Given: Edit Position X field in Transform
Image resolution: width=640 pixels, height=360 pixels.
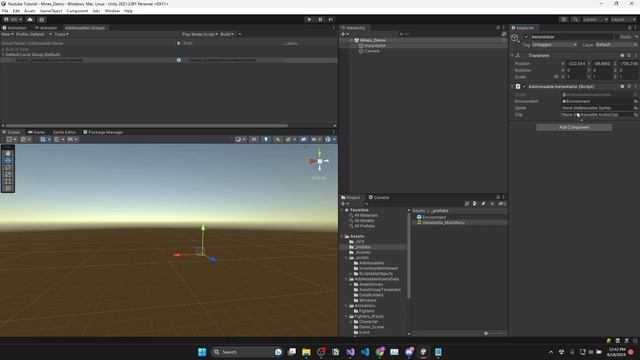Looking at the screenshot, I should click(577, 64).
